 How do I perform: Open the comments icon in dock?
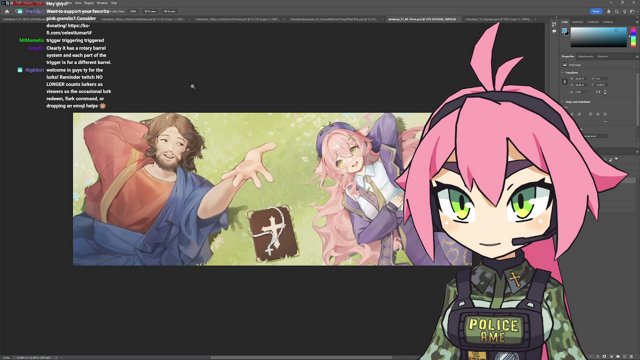coord(554,31)
